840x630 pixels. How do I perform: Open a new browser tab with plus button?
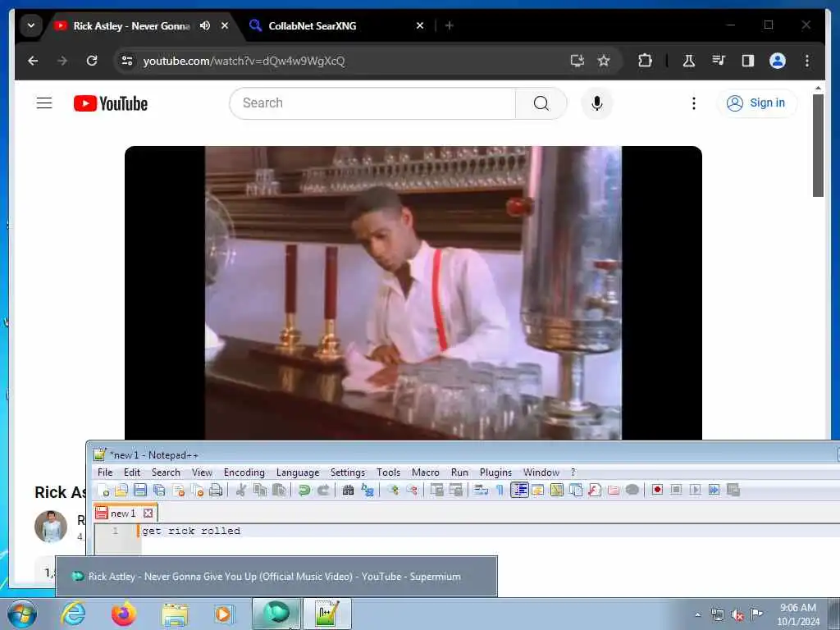[x=450, y=25]
